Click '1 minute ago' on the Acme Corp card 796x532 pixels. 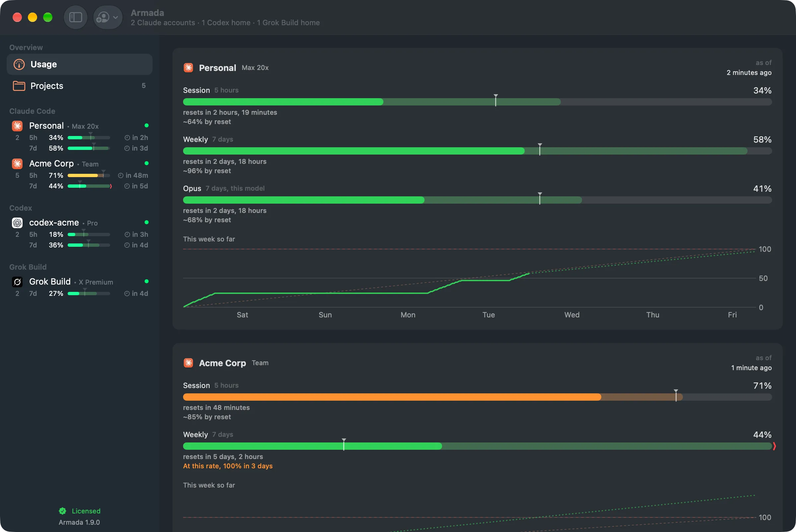pos(751,367)
